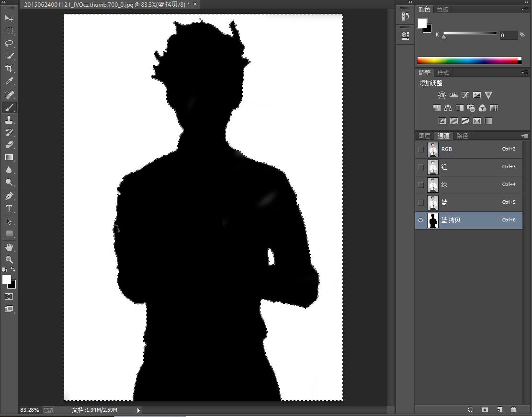Click the delete channel trash icon
Screen dimensions: 532x417
point(514,410)
